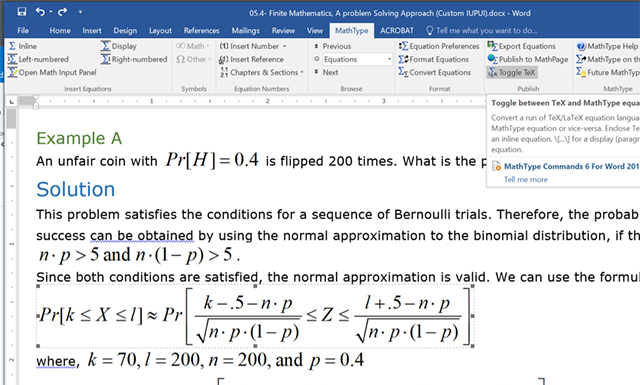The height and width of the screenshot is (385, 640).
Task: Click the Toggle TeX button
Action: pos(512,72)
